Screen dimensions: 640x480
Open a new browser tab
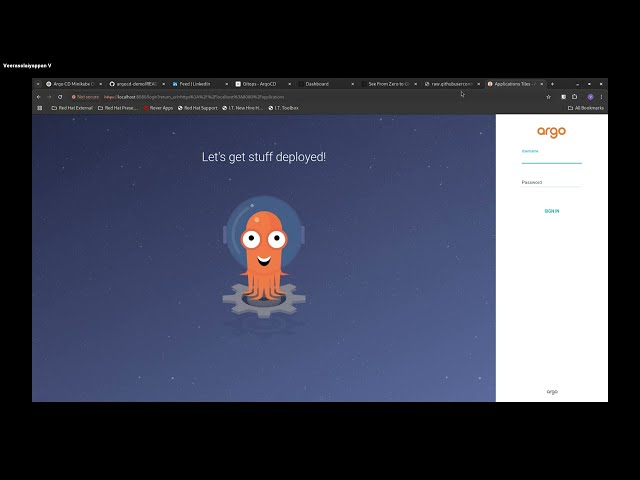(x=552, y=84)
